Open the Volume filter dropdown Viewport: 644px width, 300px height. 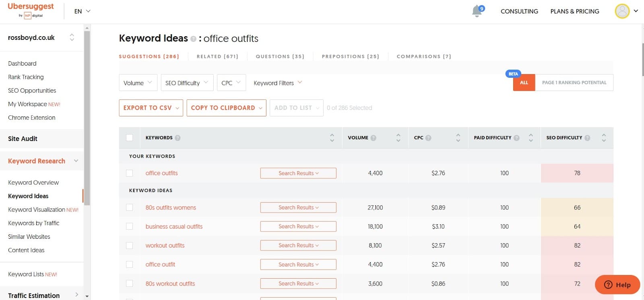(138, 83)
